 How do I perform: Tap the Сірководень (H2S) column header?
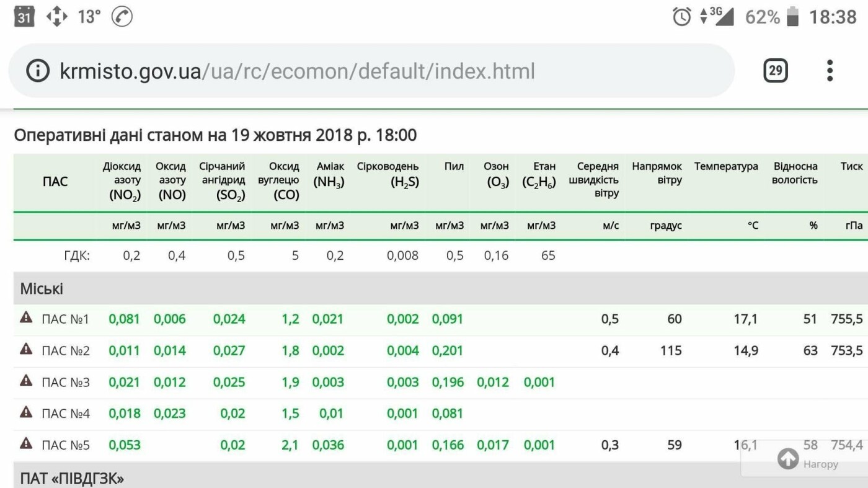[387, 174]
